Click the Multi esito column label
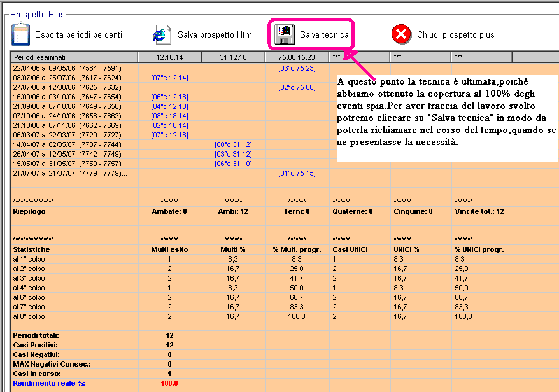 pos(169,249)
